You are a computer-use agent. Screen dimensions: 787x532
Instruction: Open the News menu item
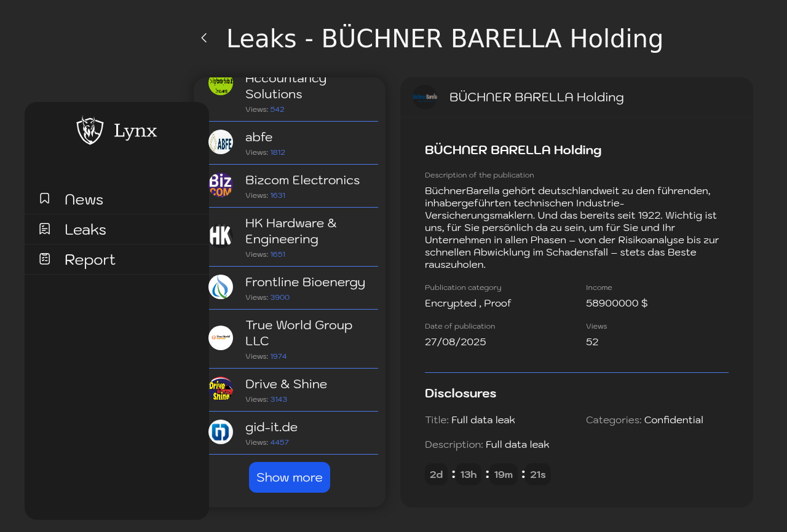(x=117, y=199)
